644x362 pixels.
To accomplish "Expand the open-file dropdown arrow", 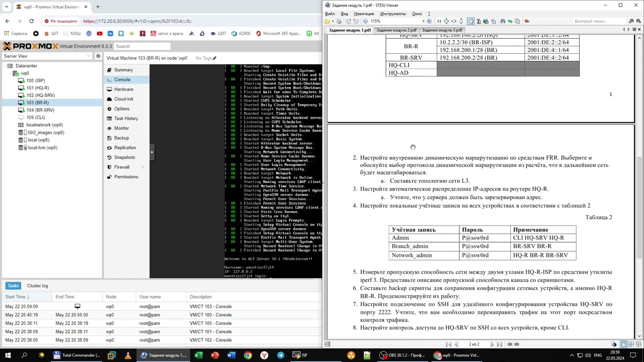I will coord(333,21).
